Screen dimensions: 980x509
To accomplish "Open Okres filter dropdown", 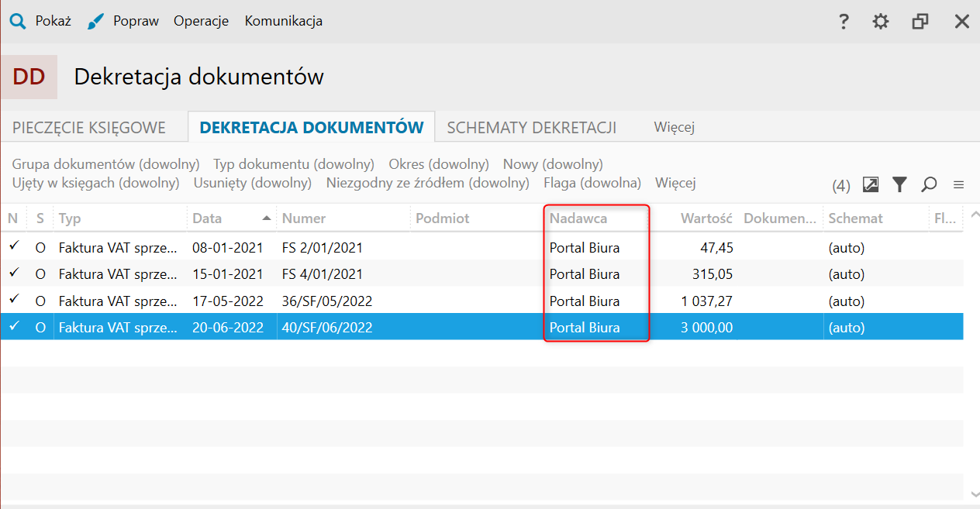I will click(439, 164).
